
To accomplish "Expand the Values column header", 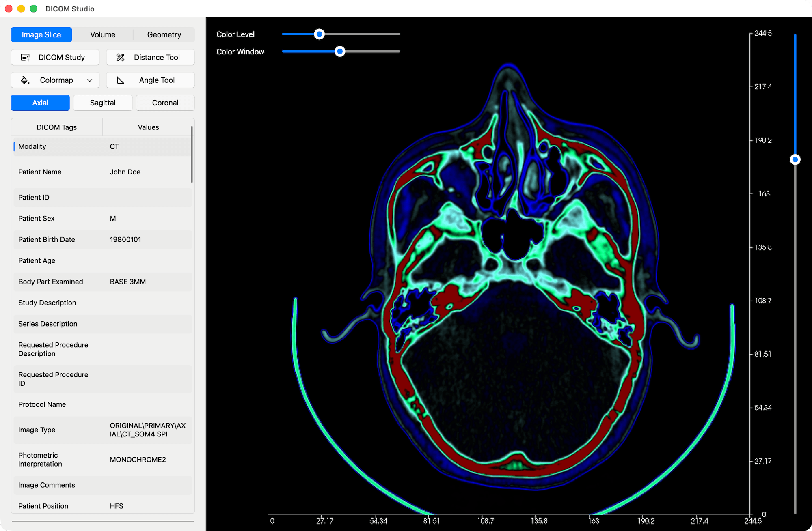I will click(147, 127).
